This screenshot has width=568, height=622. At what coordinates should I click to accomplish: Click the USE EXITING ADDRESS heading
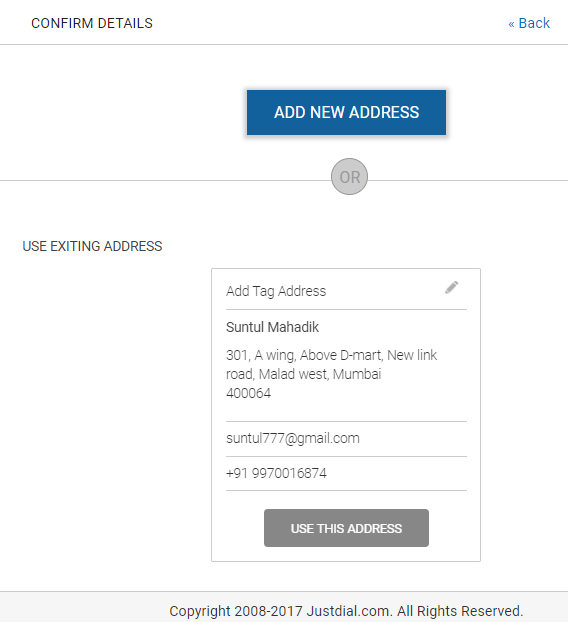click(92, 246)
